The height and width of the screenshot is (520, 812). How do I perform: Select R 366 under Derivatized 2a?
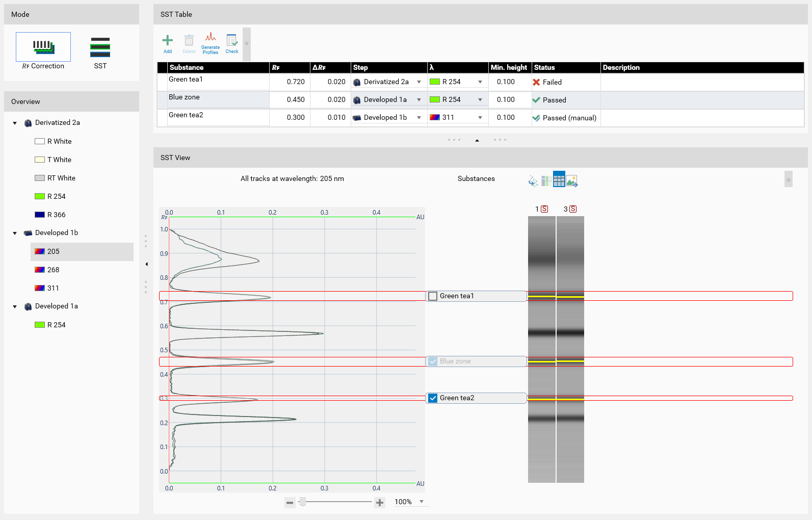(x=56, y=215)
